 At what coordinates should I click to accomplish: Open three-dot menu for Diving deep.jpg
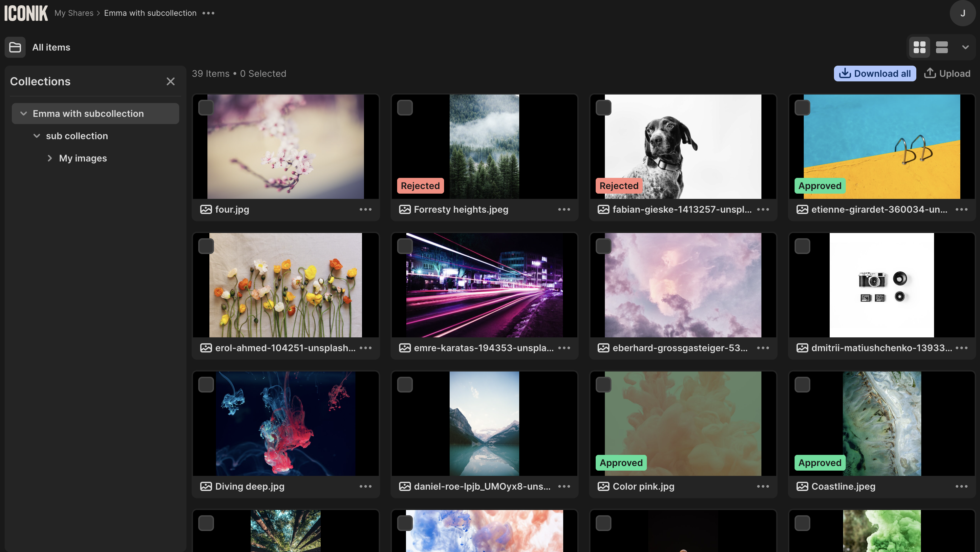(365, 486)
